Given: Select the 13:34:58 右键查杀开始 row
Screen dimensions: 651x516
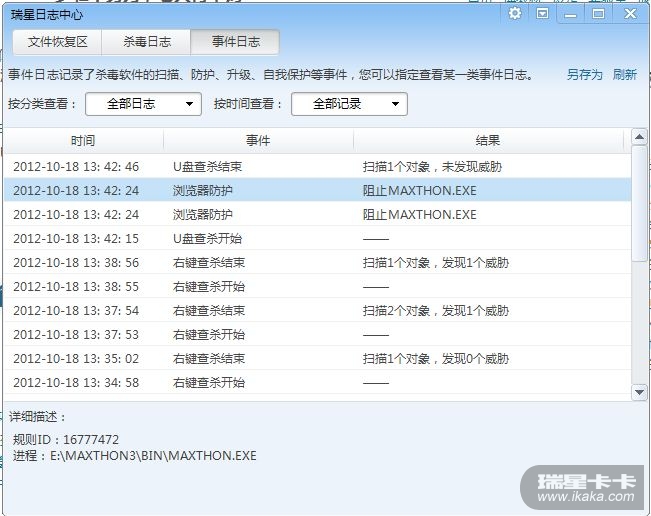Looking at the screenshot, I should [318, 383].
